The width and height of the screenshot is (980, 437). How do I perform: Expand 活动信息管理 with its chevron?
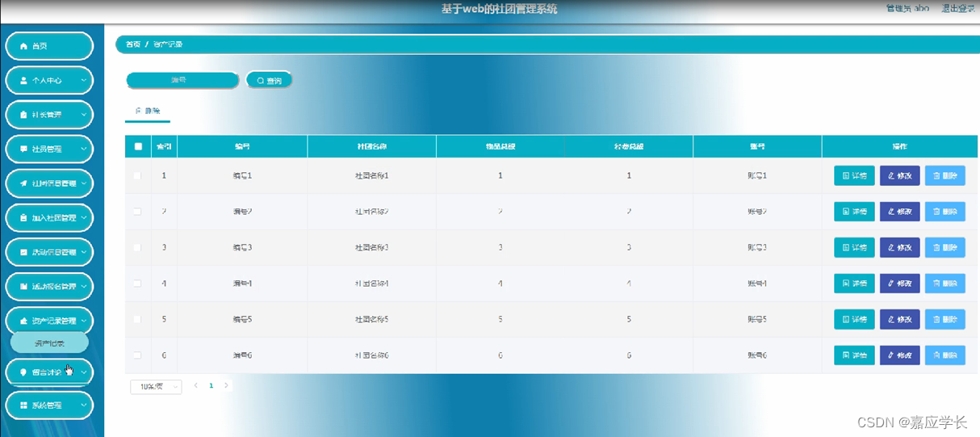pos(84,252)
